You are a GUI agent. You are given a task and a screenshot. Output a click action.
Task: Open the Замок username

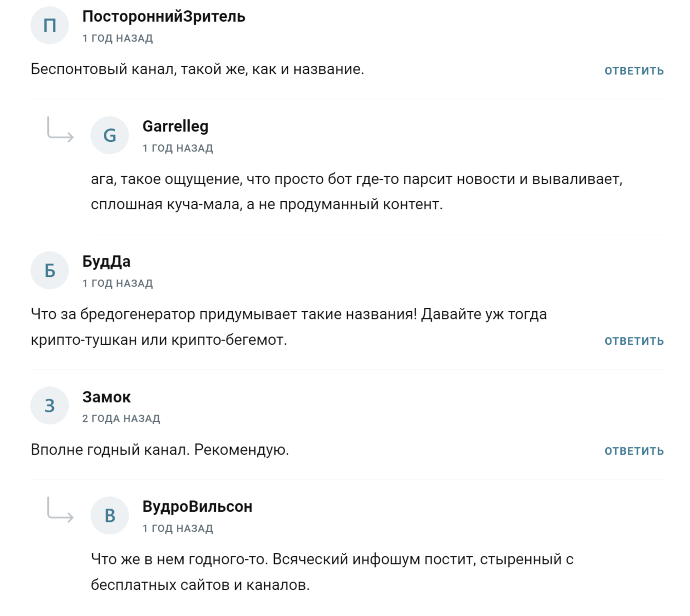106,397
